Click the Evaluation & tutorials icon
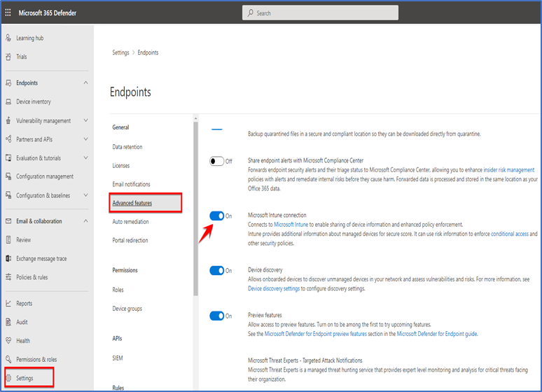 (x=8, y=157)
